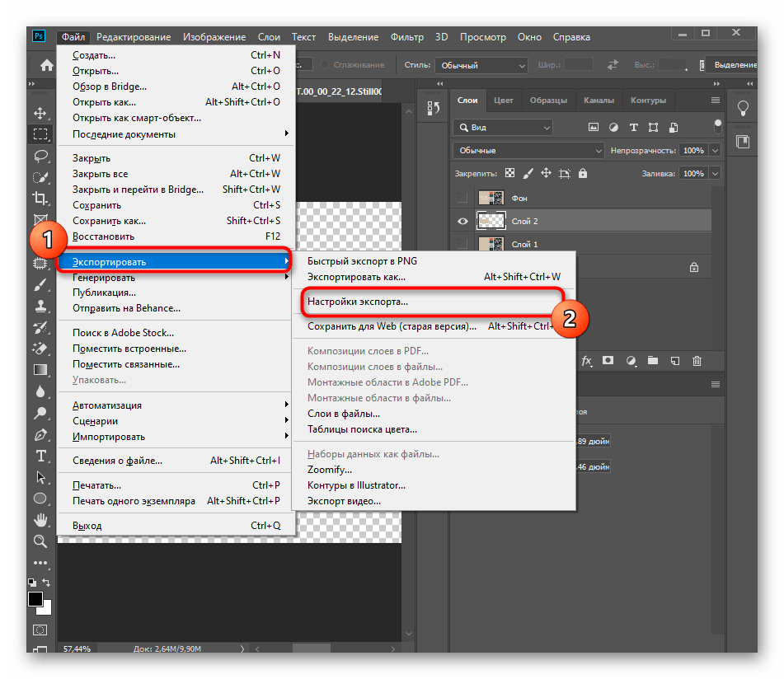Image resolution: width=784 pixels, height=679 pixels.
Task: Select the Zoom tool
Action: tap(40, 541)
